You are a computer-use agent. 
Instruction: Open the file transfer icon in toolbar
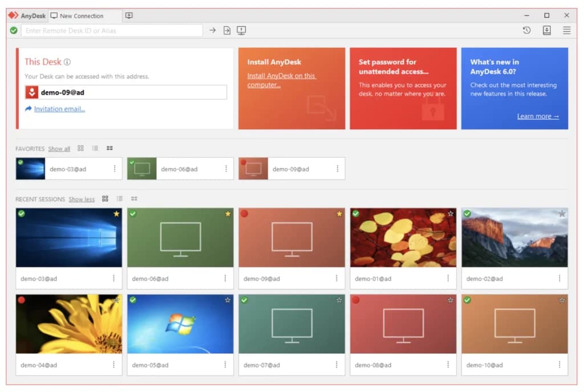tap(227, 30)
